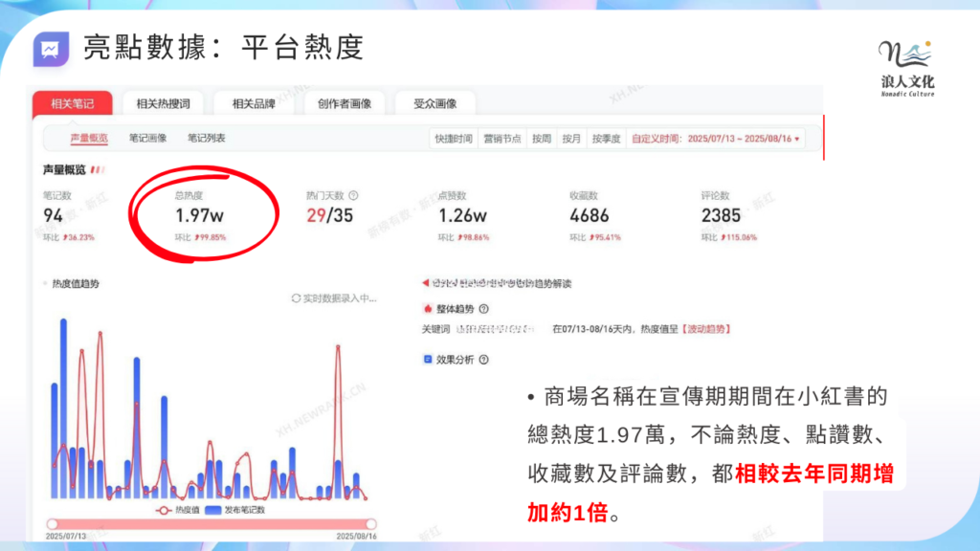Open the 笔记列表 sub-view
980x551 pixels.
(x=206, y=138)
